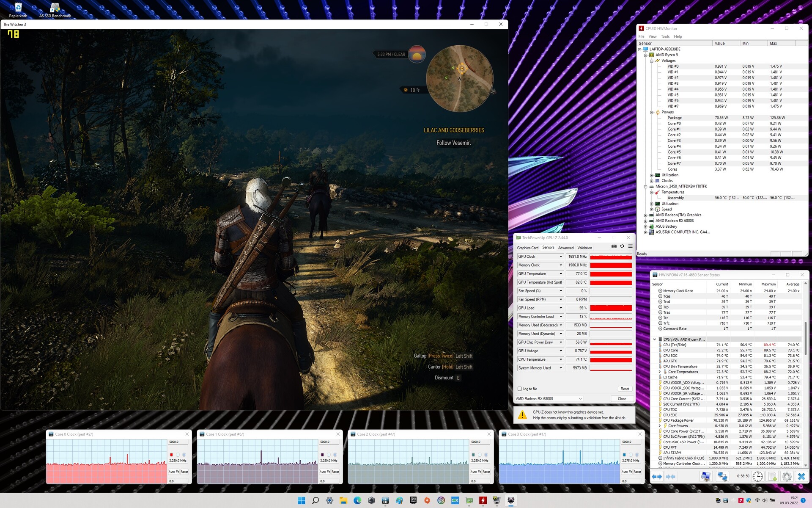Click Auto Fit in Core 0 Clock graph

point(174,472)
